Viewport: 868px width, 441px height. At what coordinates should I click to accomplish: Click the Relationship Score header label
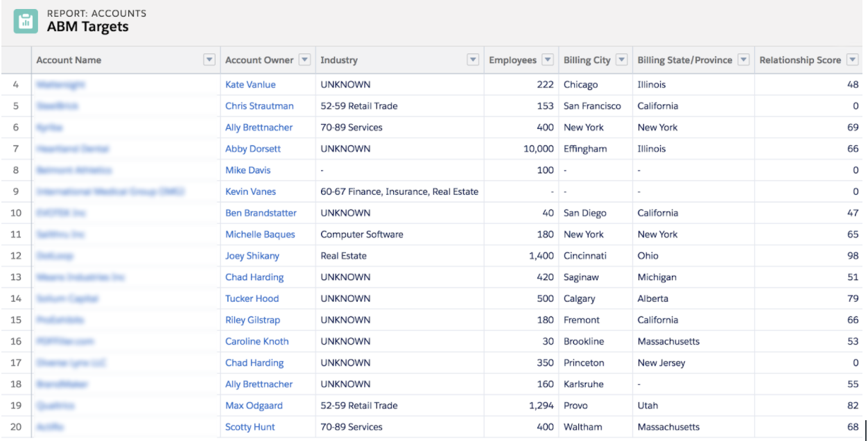pyautogui.click(x=800, y=60)
